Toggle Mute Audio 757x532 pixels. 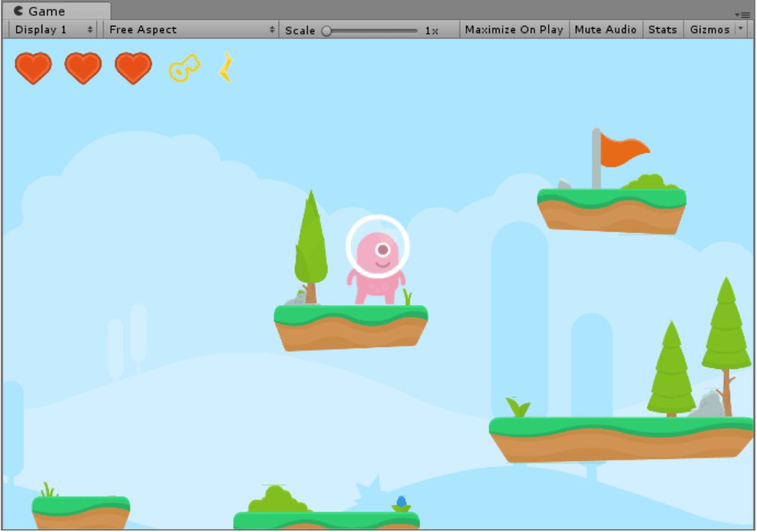point(605,29)
